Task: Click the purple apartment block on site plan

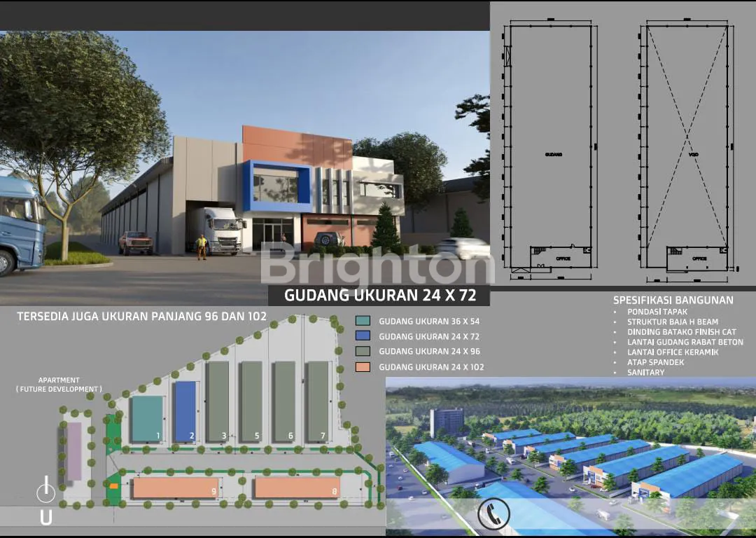Action: pos(73,451)
